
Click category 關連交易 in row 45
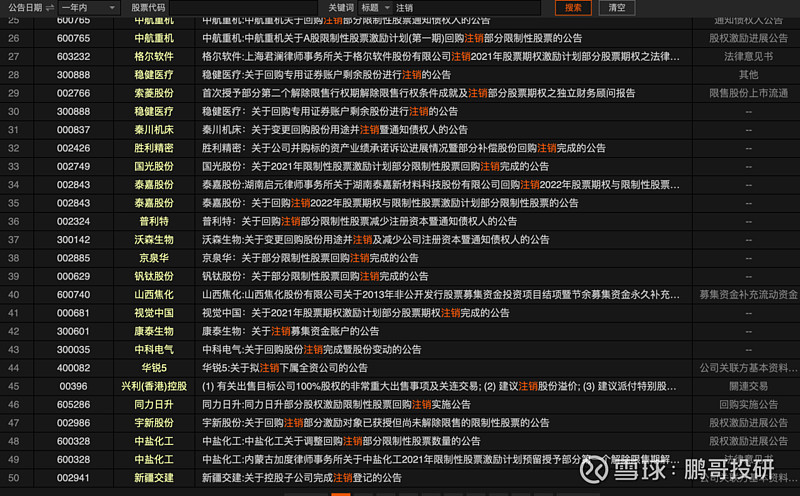(x=748, y=387)
